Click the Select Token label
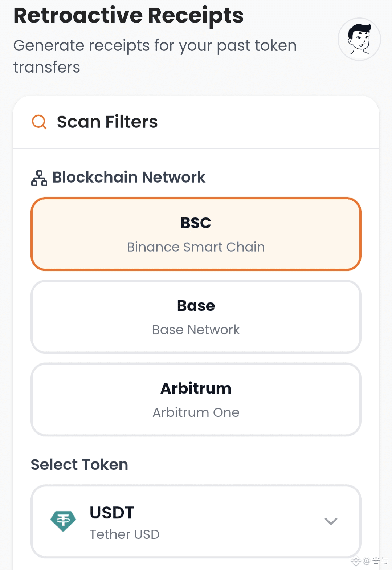This screenshot has width=392, height=570. [x=79, y=465]
